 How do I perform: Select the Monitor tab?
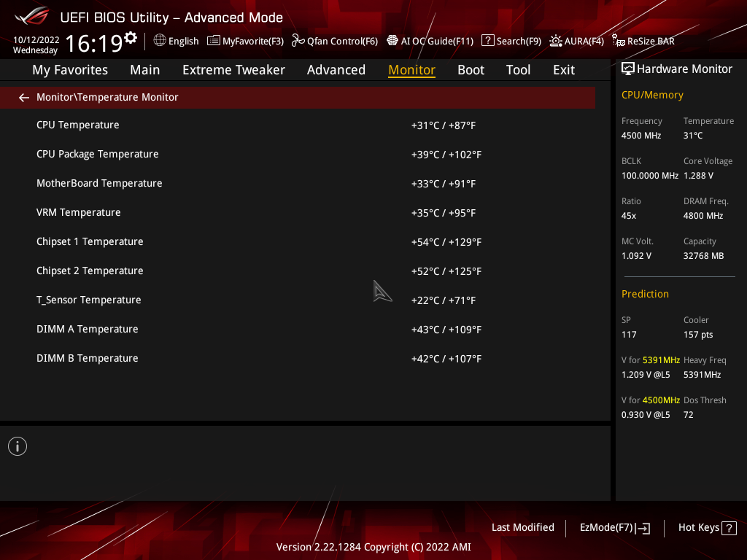[411, 70]
